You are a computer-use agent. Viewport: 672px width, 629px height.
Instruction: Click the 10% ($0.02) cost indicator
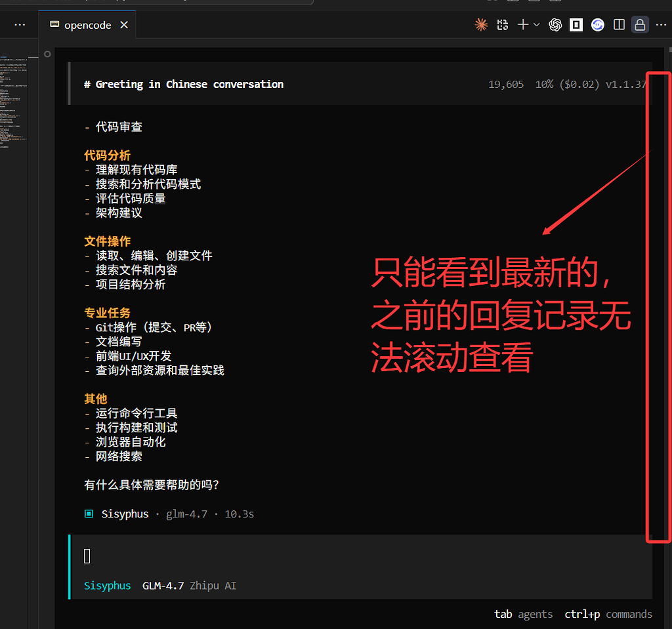(x=567, y=85)
